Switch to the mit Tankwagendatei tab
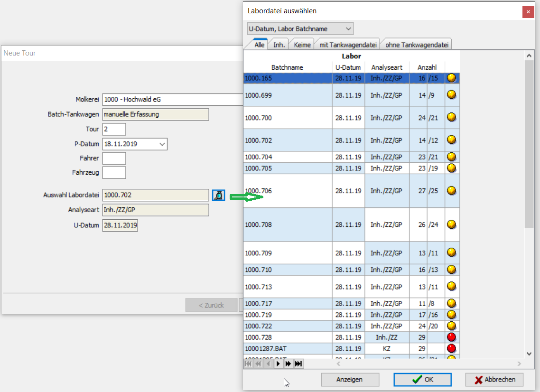The height and width of the screenshot is (392, 540). 348,45
